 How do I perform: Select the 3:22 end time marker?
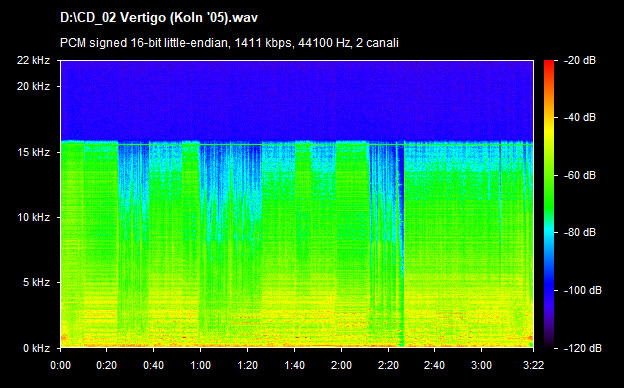pos(533,365)
